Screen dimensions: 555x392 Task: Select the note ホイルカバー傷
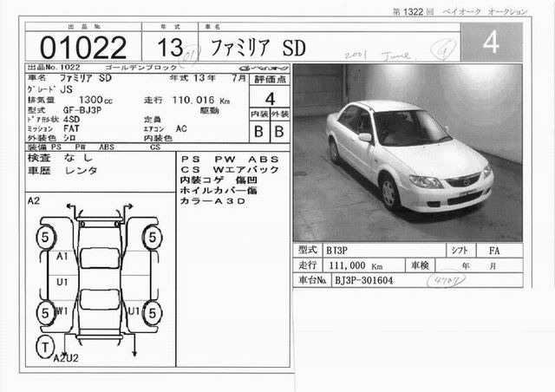[219, 191]
